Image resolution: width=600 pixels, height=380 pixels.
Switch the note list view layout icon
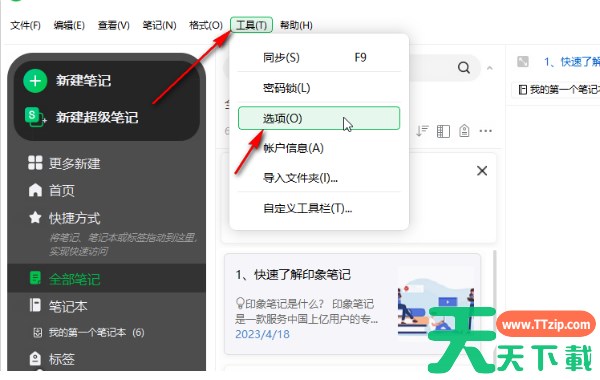click(443, 131)
